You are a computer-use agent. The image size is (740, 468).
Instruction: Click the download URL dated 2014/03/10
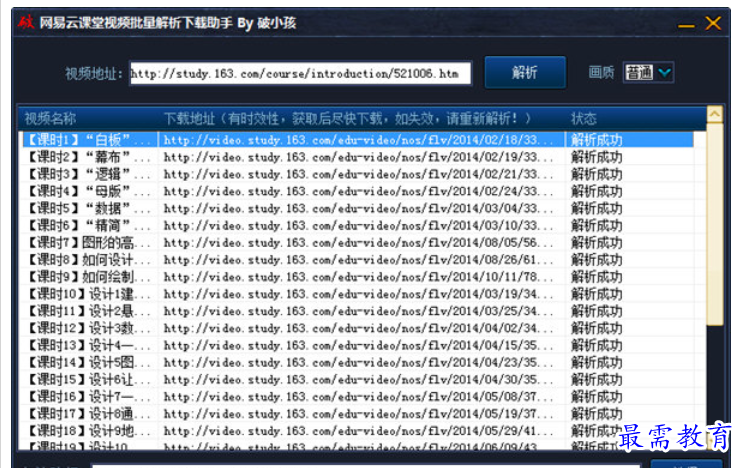point(358,226)
